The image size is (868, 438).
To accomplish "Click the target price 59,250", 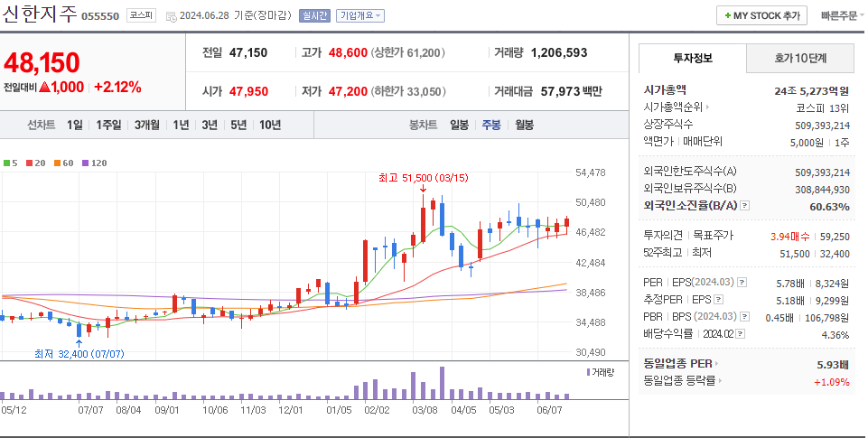I will (835, 237).
